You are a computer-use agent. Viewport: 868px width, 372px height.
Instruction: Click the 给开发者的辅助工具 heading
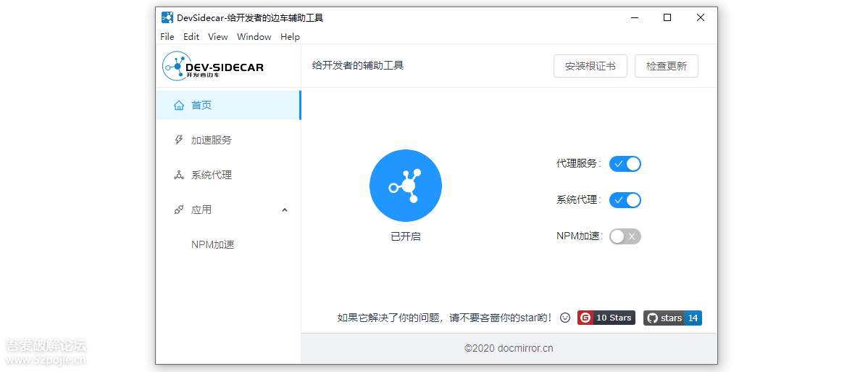[358, 65]
